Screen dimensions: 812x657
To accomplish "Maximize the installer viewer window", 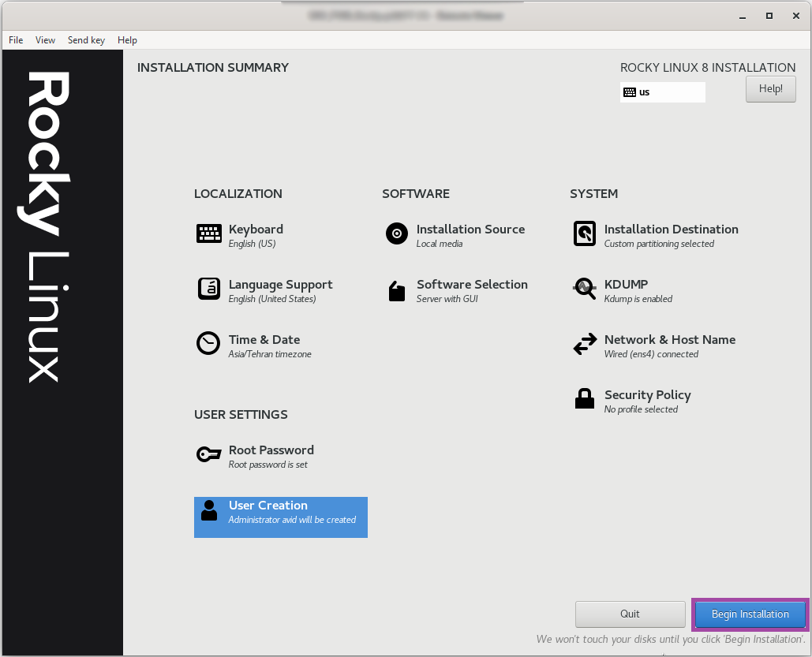I will point(769,16).
